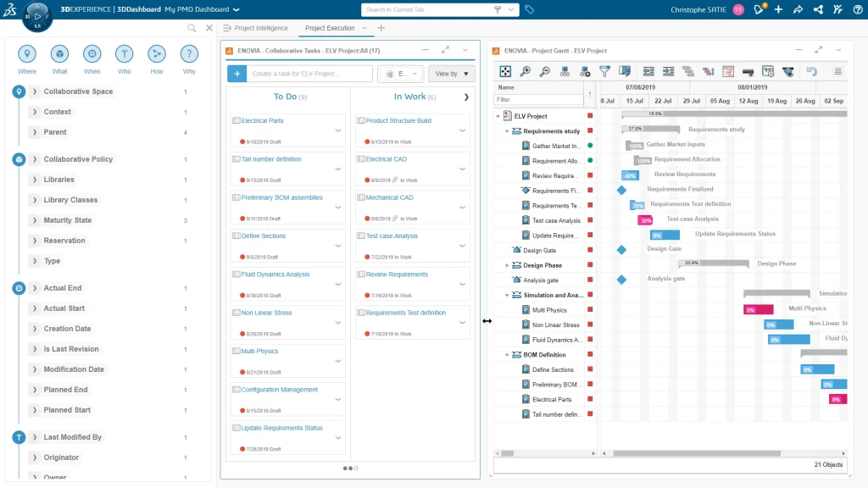Collapse the Requirements study Gantt group

tap(508, 131)
